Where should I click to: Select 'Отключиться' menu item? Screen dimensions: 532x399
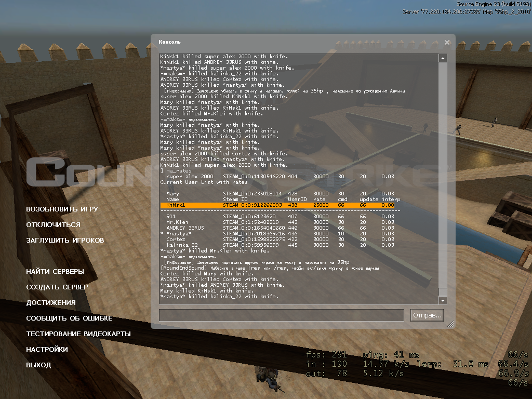coord(54,224)
